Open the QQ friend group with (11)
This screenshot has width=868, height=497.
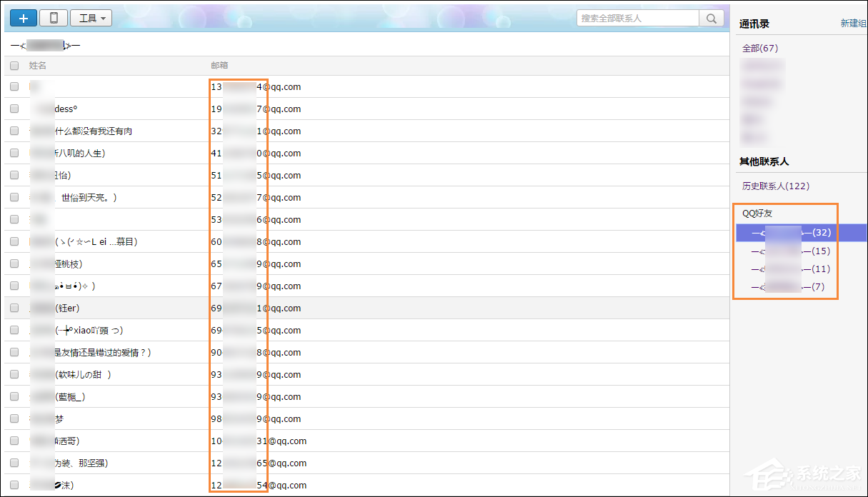[x=791, y=269]
